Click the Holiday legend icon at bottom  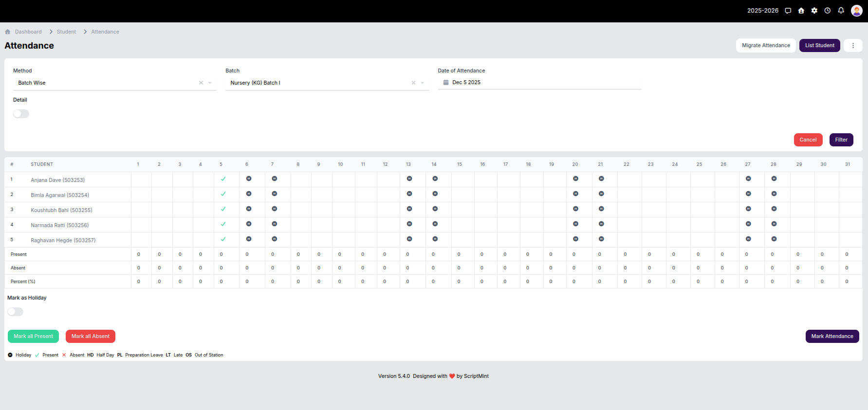tap(10, 355)
